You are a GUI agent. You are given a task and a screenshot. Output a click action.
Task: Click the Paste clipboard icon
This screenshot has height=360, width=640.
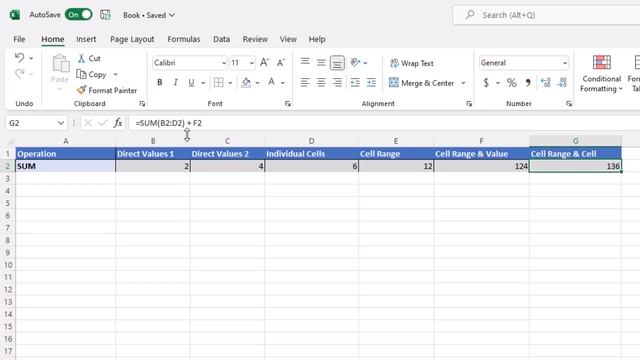[60, 64]
